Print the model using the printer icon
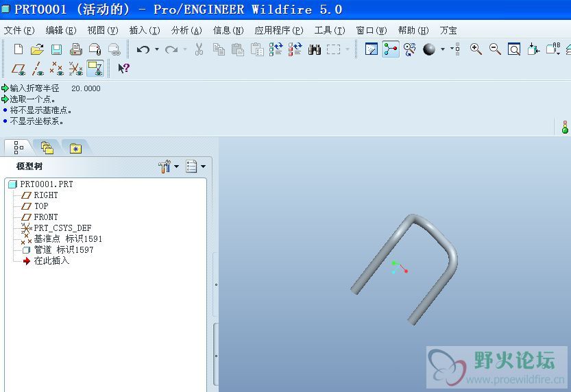 pyautogui.click(x=75, y=49)
